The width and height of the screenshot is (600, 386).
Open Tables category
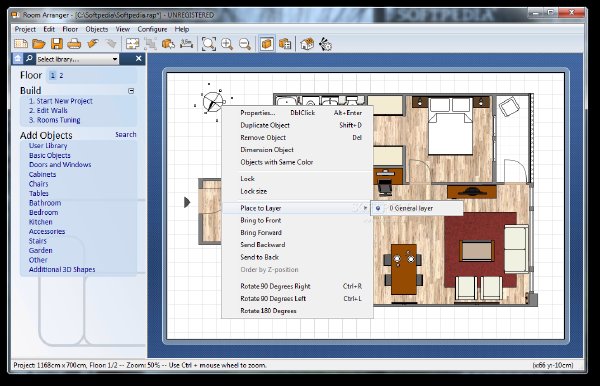[39, 193]
